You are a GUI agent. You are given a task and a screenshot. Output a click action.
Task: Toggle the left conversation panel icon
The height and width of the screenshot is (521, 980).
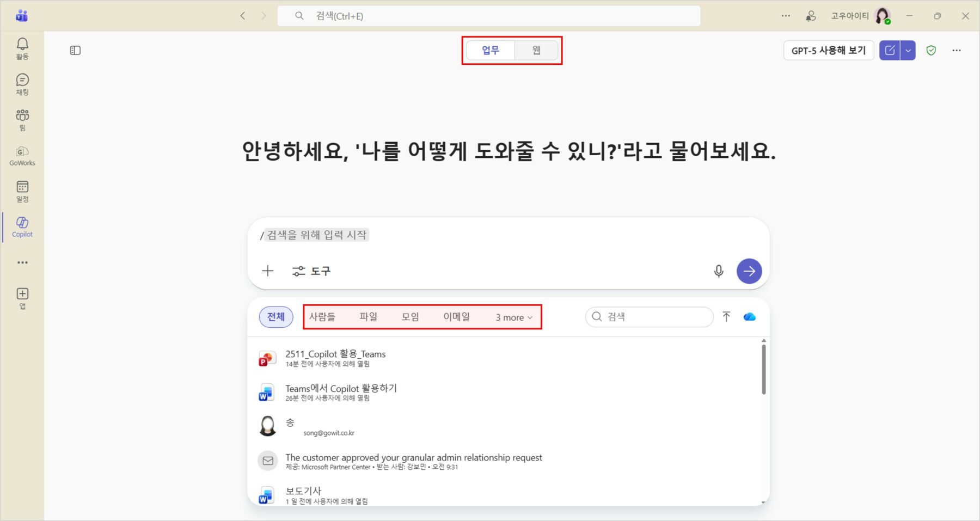[76, 51]
